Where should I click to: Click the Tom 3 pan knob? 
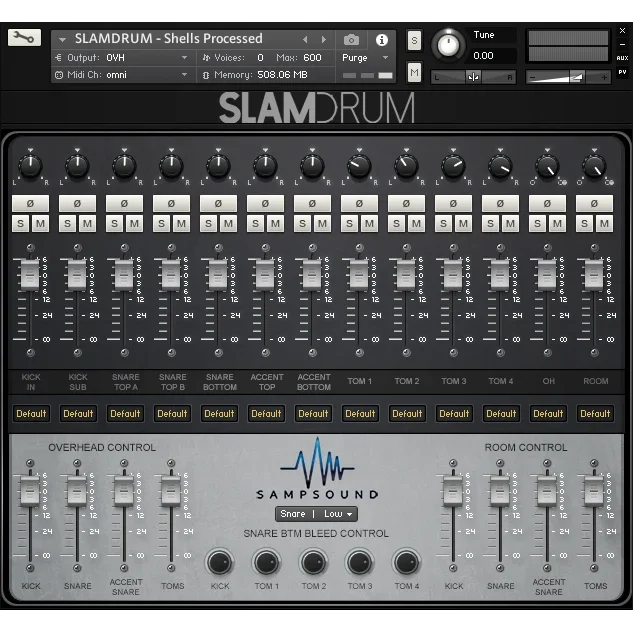453,166
